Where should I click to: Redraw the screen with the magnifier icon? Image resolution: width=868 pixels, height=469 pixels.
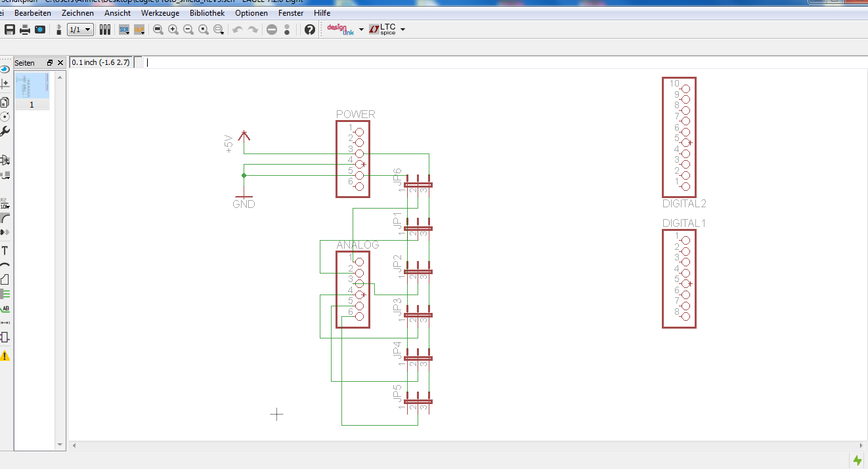pos(204,30)
